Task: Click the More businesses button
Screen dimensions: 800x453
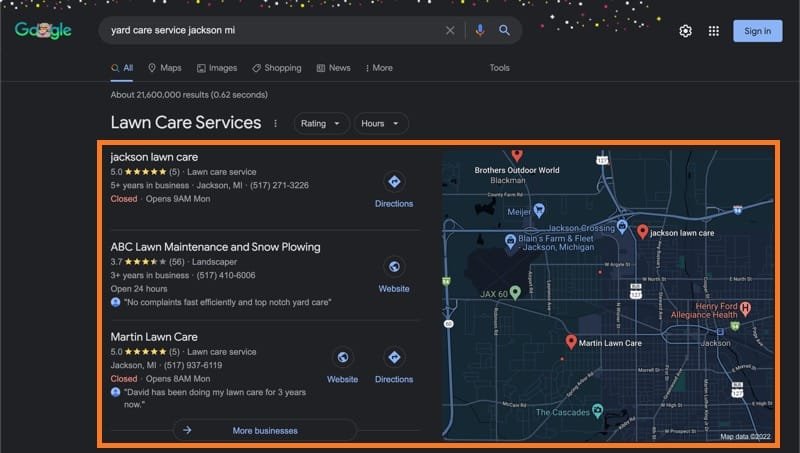Action: click(265, 430)
